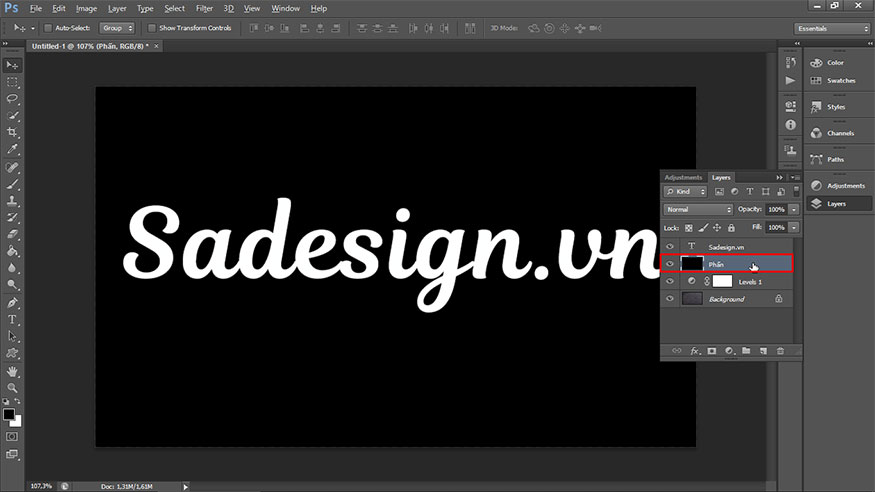
Task: Open the Layers panel options menu
Action: [795, 177]
